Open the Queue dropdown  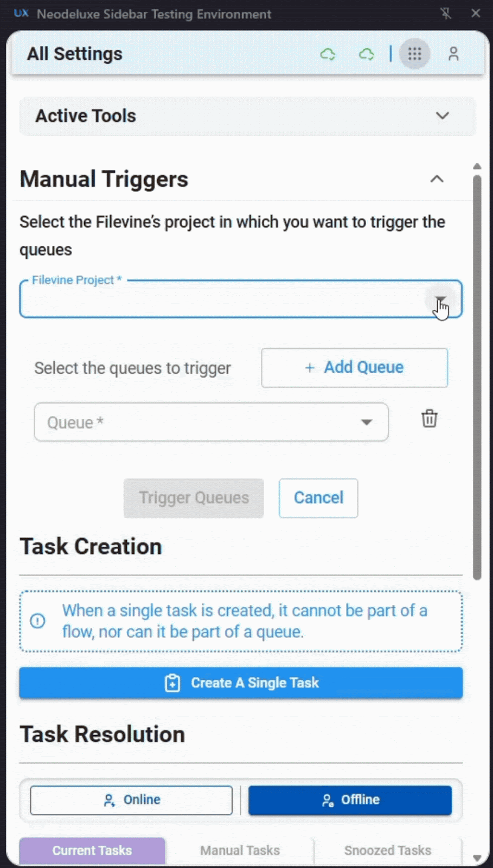point(367,423)
